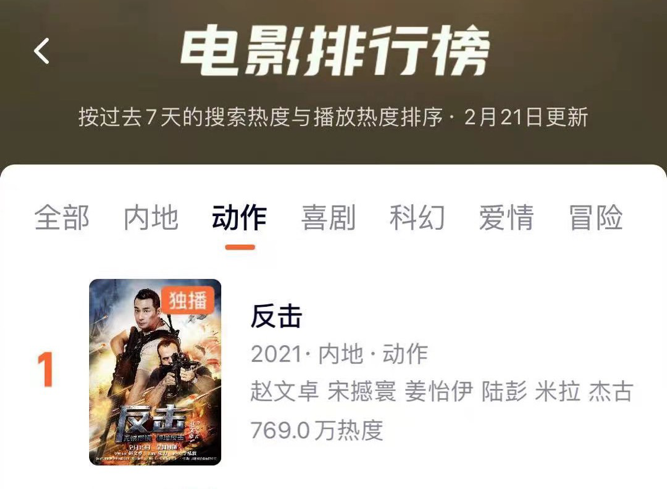This screenshot has width=667, height=489.
Task: Select the rank number 1 indicator
Action: pyautogui.click(x=45, y=370)
